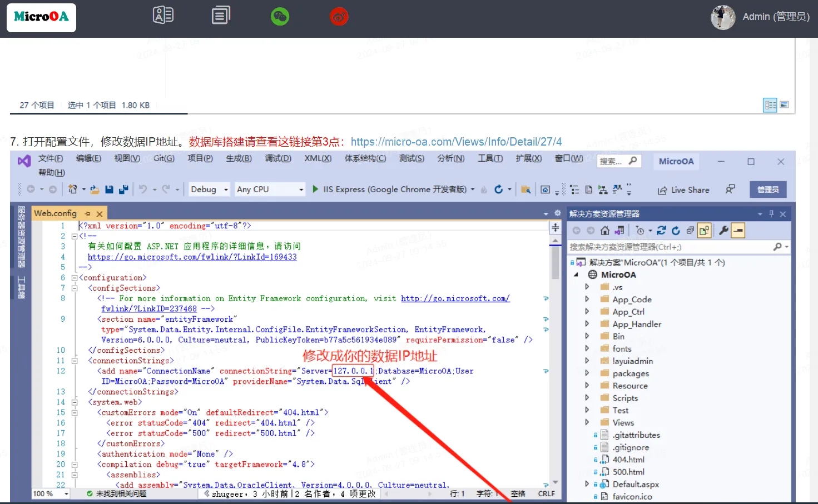Run IIS Express (Google Chrome) start button
Viewport: 818px width, 504px height.
coord(390,189)
